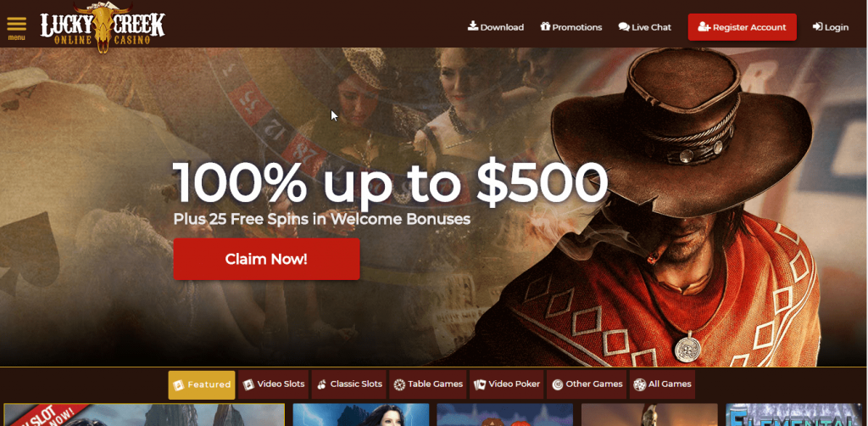Click the Register Account button
The image size is (868, 426).
[742, 27]
